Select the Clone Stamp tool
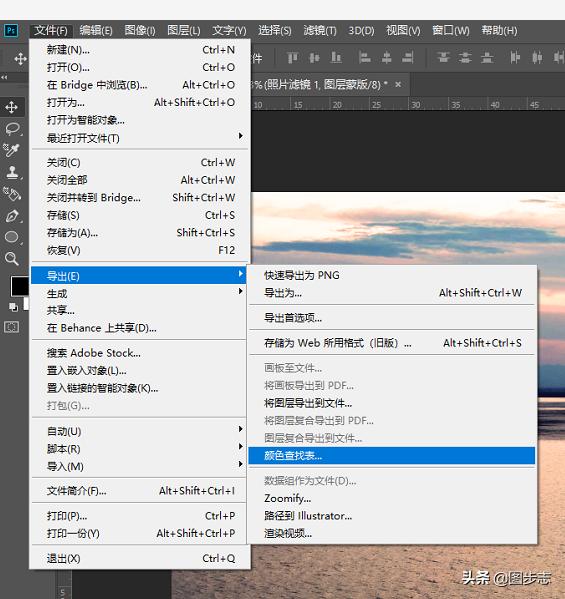565x599 pixels. 12,172
